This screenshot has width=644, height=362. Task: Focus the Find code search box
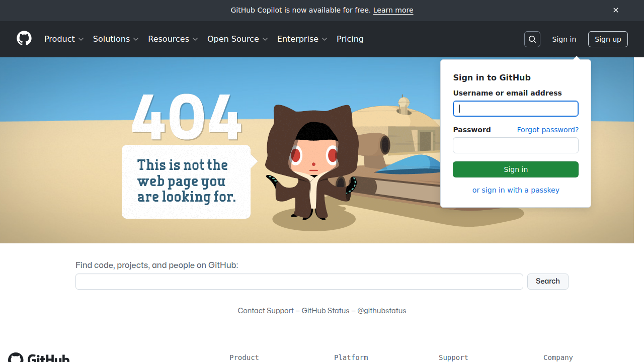click(299, 282)
